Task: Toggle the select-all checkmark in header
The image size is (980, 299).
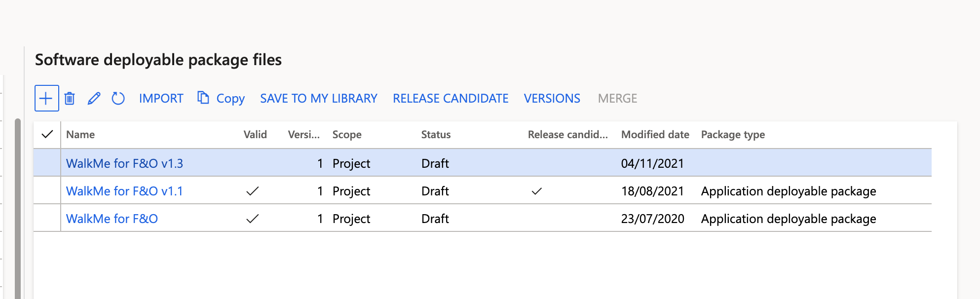Action: tap(47, 134)
